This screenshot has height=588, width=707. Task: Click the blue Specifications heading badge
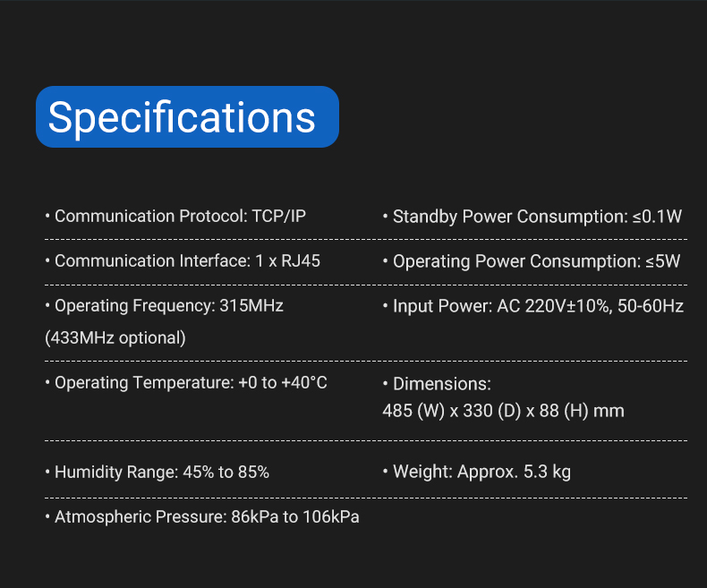click(x=187, y=116)
